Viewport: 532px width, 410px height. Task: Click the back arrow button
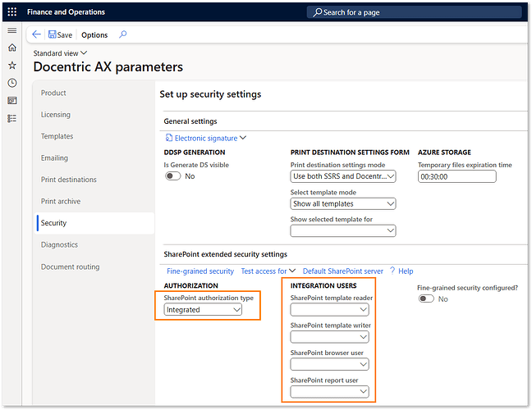[37, 34]
